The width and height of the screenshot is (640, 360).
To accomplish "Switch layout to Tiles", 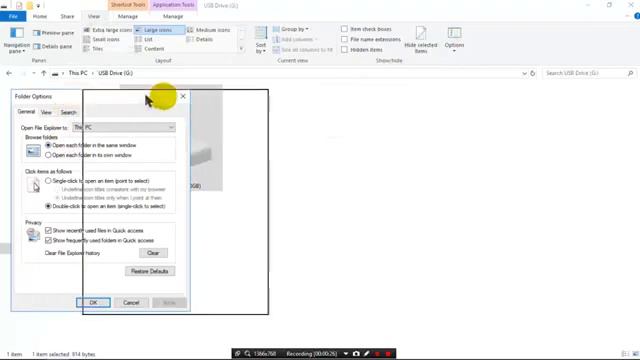I will (x=93, y=49).
